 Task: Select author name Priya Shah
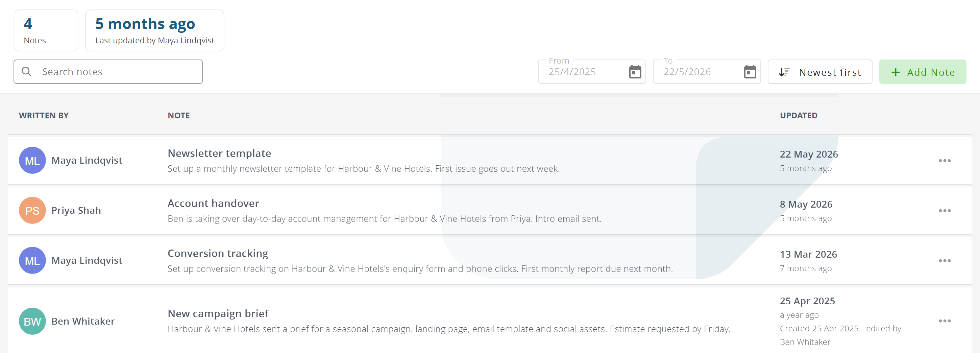point(76,210)
